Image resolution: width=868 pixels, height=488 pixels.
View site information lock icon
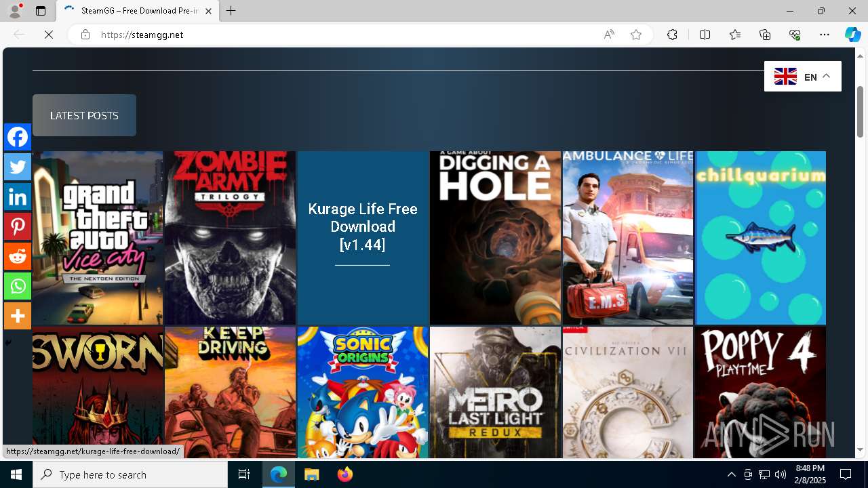point(85,35)
